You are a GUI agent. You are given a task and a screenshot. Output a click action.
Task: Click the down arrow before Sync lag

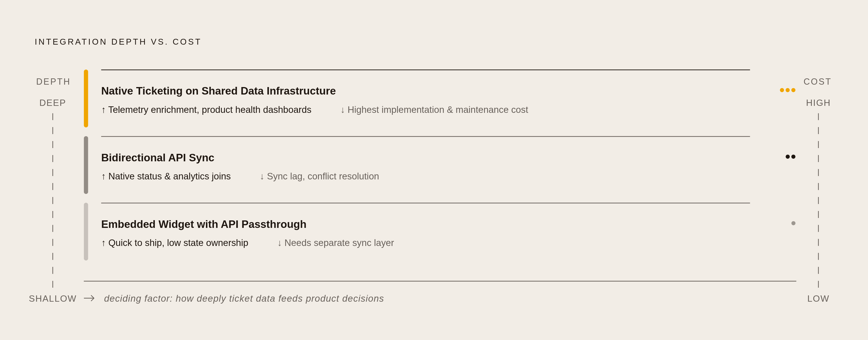click(262, 177)
